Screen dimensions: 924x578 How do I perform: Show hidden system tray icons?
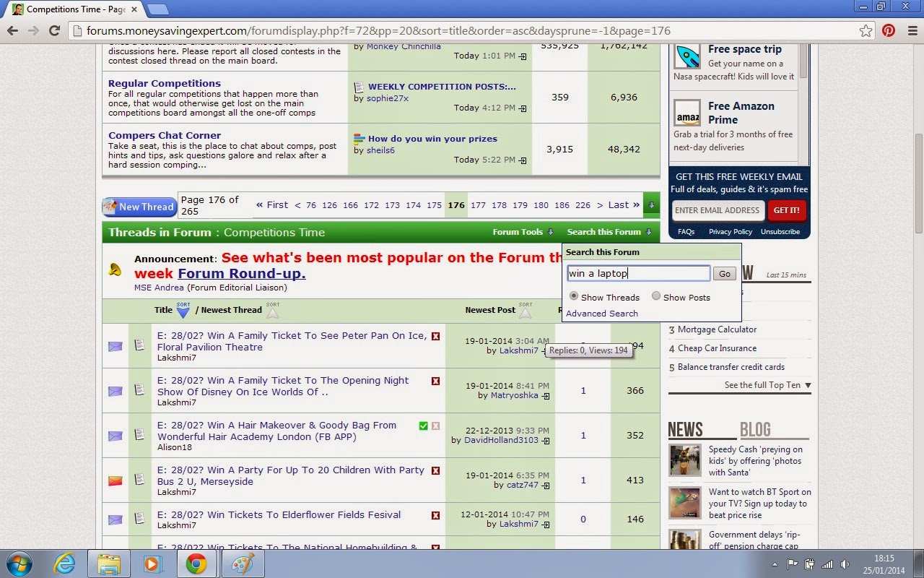click(775, 564)
